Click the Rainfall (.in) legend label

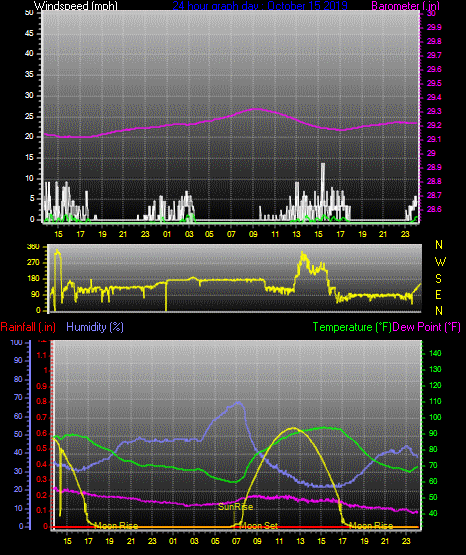click(x=28, y=327)
